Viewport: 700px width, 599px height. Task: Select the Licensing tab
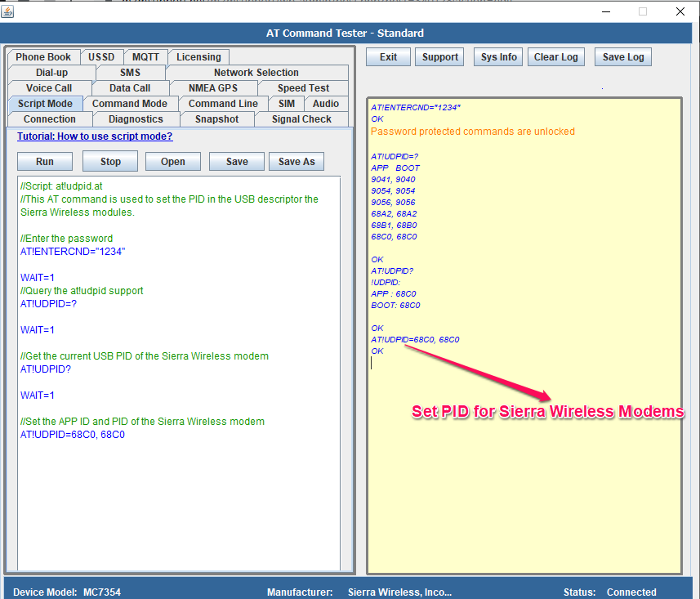[198, 56]
